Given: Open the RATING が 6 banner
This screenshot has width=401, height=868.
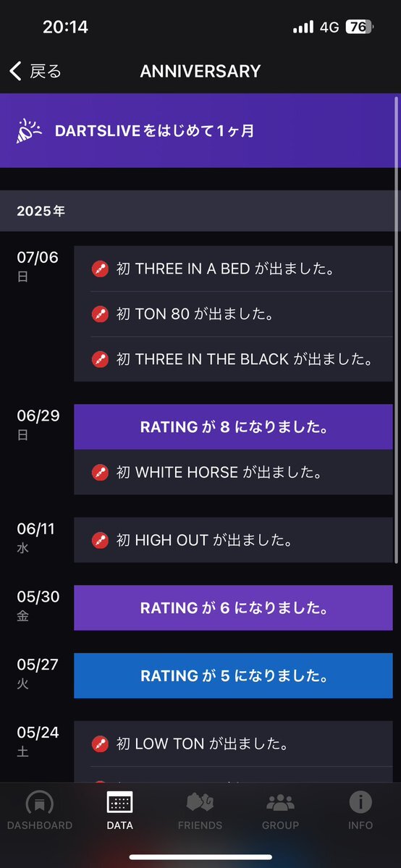Looking at the screenshot, I should (233, 608).
